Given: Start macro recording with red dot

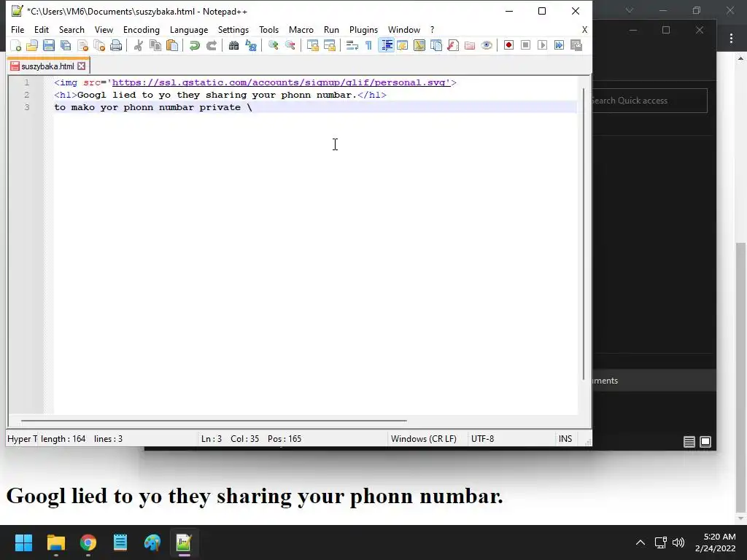Looking at the screenshot, I should (x=508, y=45).
